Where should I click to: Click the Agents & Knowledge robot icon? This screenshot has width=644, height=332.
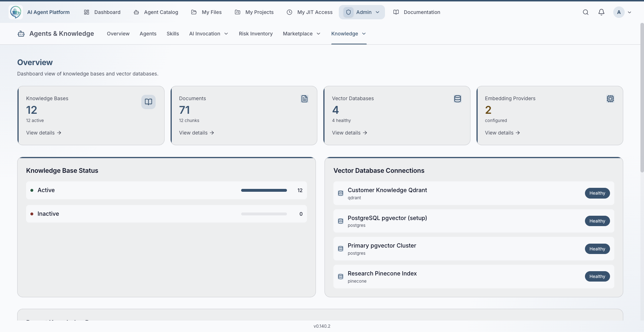coord(21,34)
